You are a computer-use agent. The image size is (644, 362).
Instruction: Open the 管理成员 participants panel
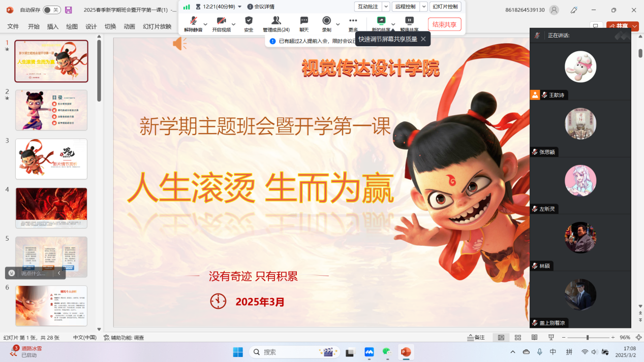point(276,21)
